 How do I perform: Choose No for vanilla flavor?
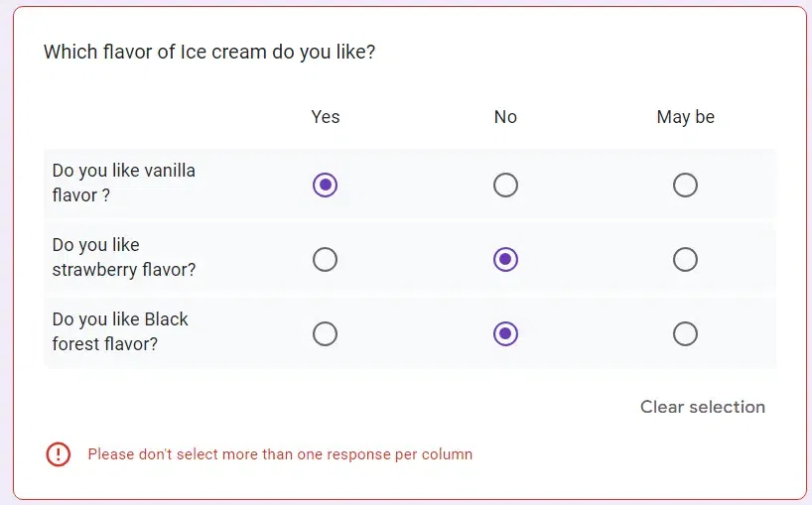tap(505, 186)
